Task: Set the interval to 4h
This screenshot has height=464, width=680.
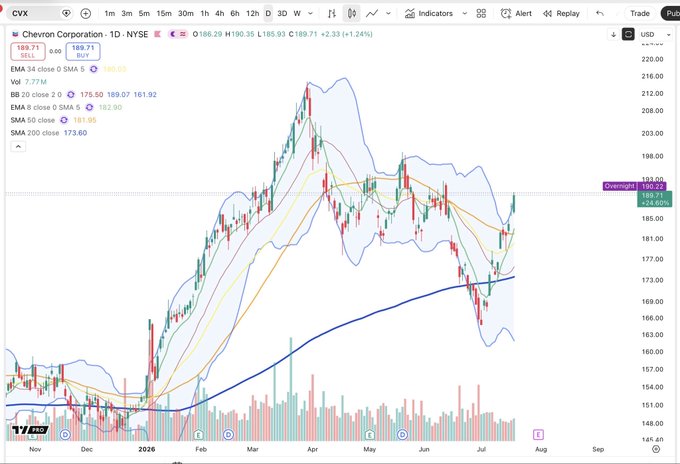Action: (220, 13)
